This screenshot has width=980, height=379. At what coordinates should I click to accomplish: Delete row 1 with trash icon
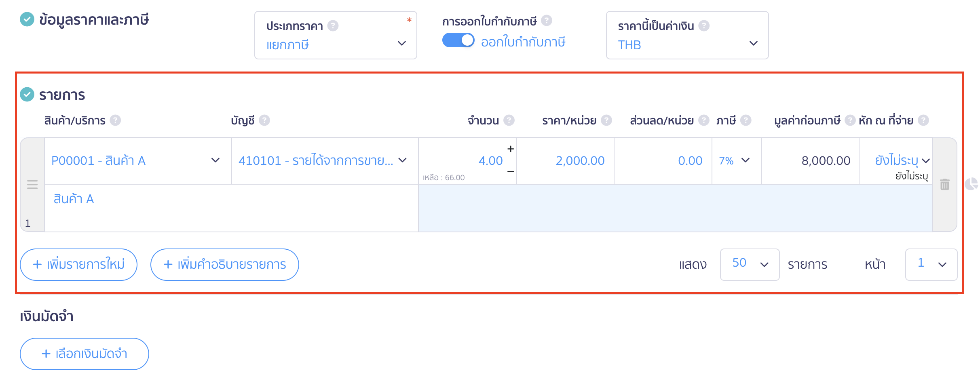(945, 185)
